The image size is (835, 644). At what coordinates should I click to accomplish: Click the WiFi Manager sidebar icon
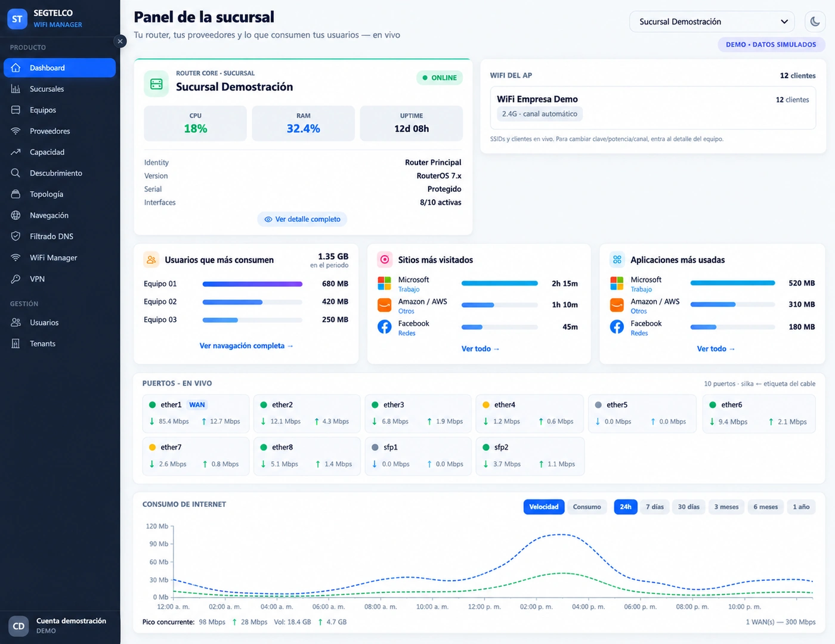16,258
